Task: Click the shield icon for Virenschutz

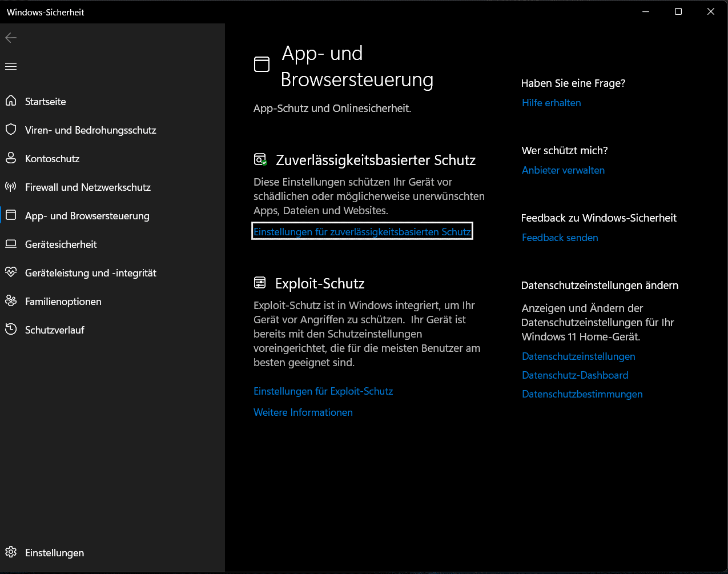Action: click(x=11, y=130)
